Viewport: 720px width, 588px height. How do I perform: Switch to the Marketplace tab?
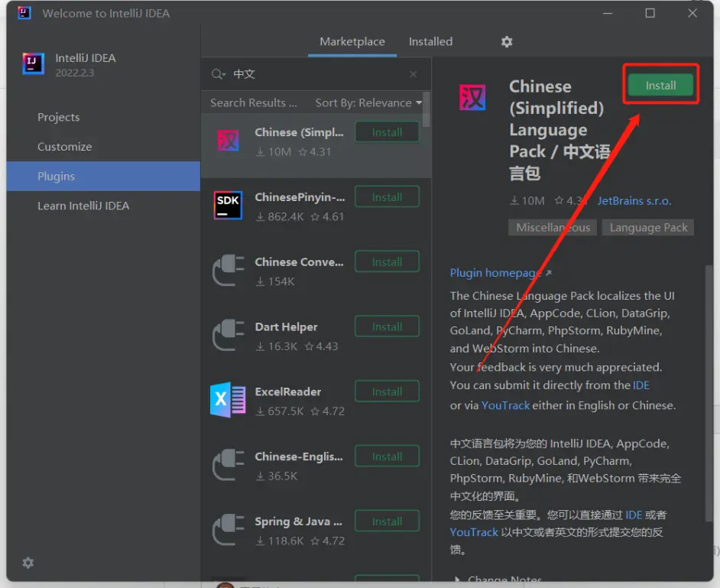coord(352,42)
